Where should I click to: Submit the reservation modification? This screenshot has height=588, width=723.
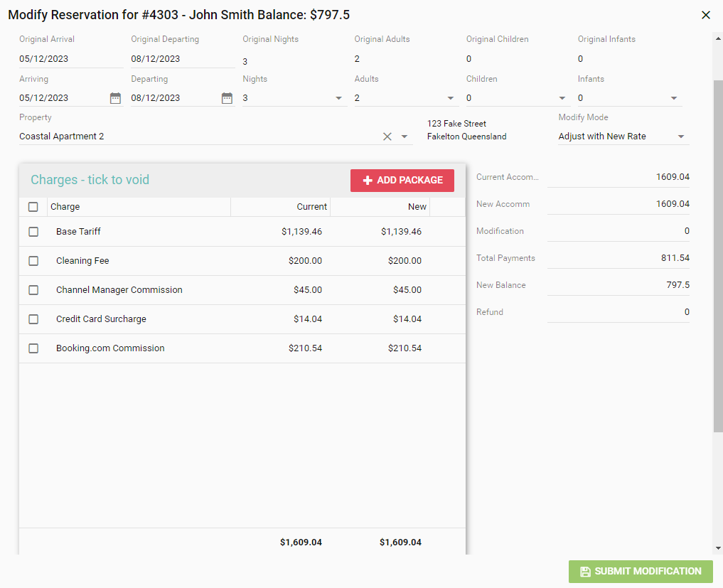tap(641, 572)
